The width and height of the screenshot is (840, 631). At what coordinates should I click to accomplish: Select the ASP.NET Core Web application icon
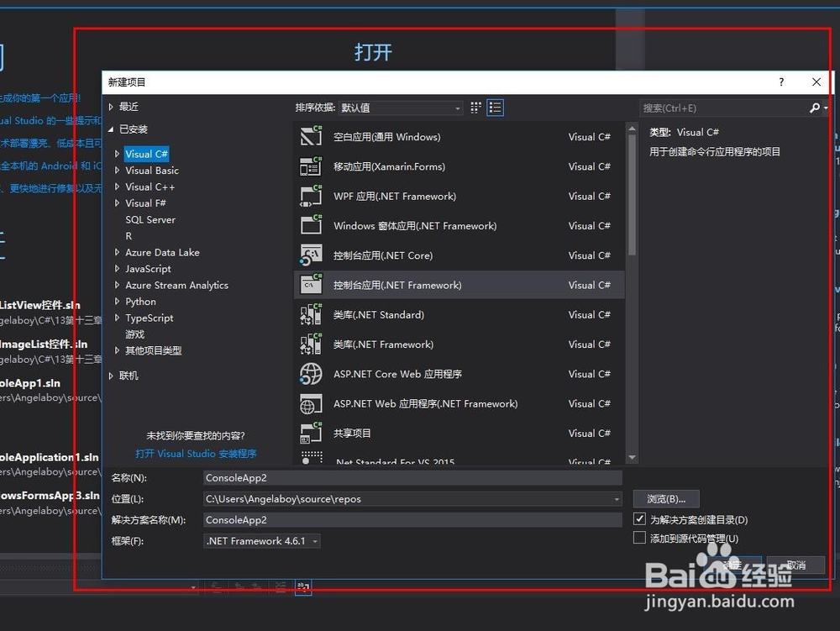(x=311, y=373)
